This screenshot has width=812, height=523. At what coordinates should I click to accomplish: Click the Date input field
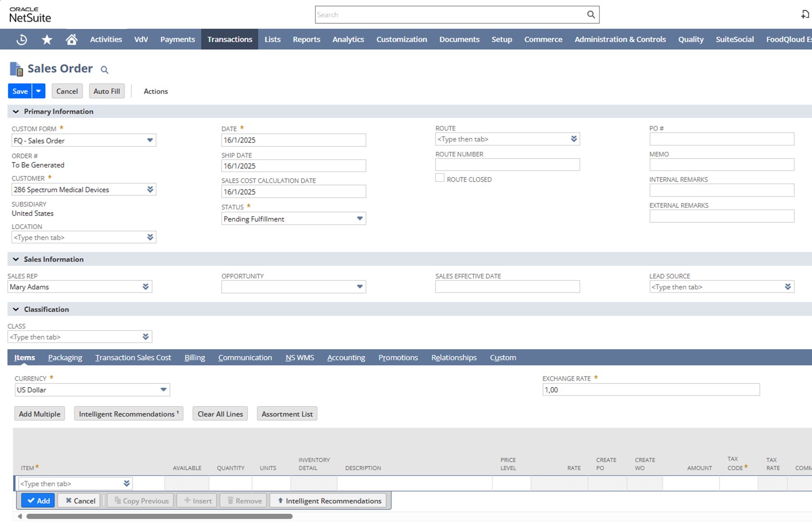tap(294, 140)
